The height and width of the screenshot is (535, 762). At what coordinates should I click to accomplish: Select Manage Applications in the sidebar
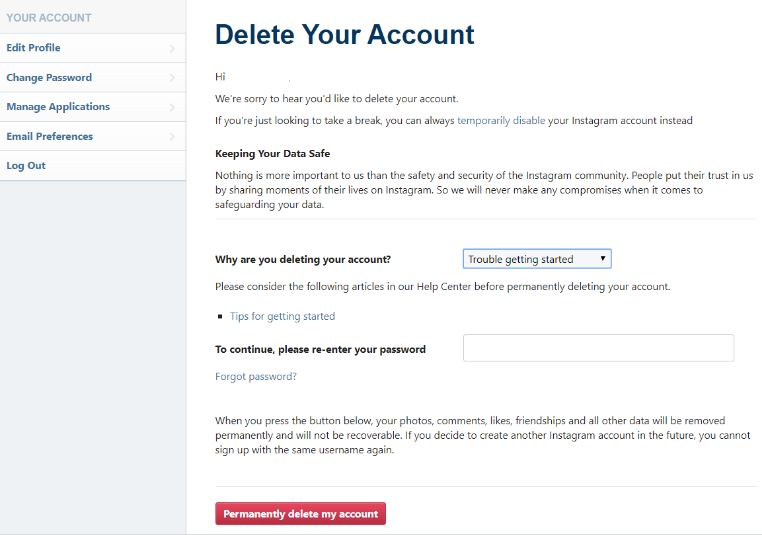pyautogui.click(x=58, y=107)
